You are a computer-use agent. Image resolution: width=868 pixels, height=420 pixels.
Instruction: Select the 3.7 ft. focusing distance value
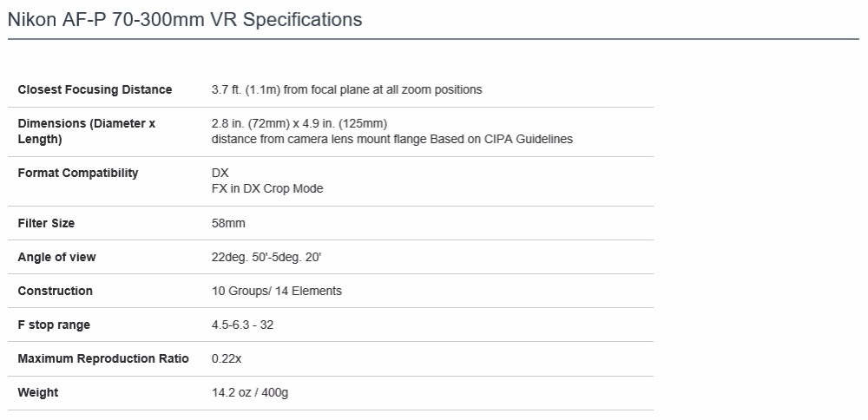[346, 89]
